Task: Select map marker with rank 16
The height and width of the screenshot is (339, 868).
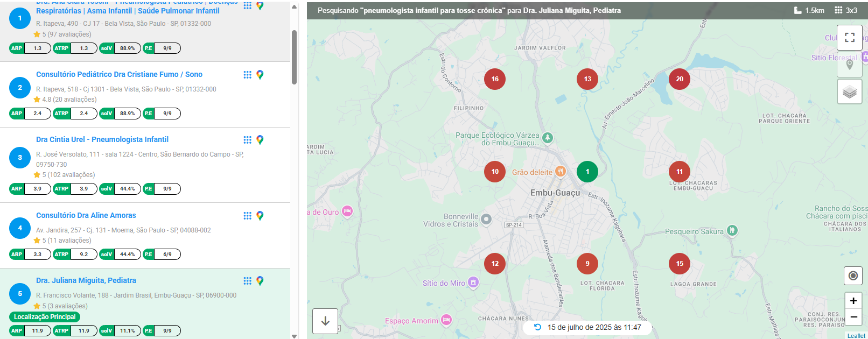Action: [494, 79]
